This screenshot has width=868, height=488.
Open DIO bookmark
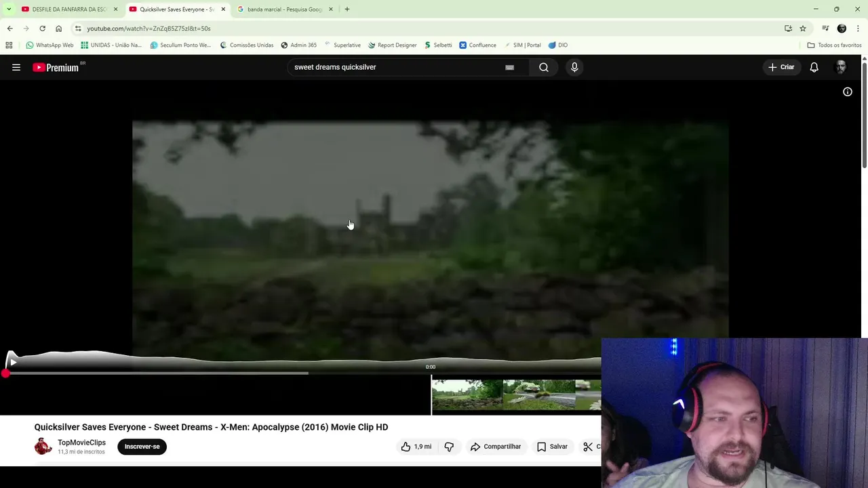coord(558,45)
